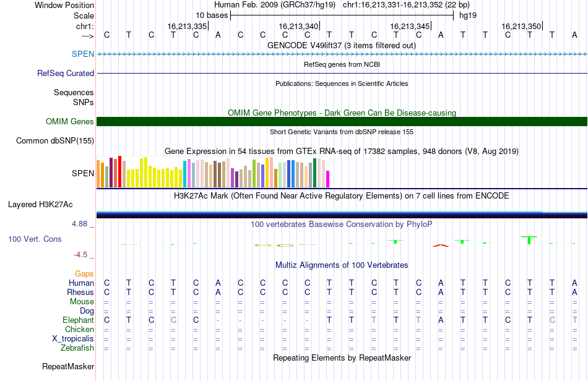588x381 pixels.
Task: Click the dark green OMIM gene bar
Action: tap(342, 121)
